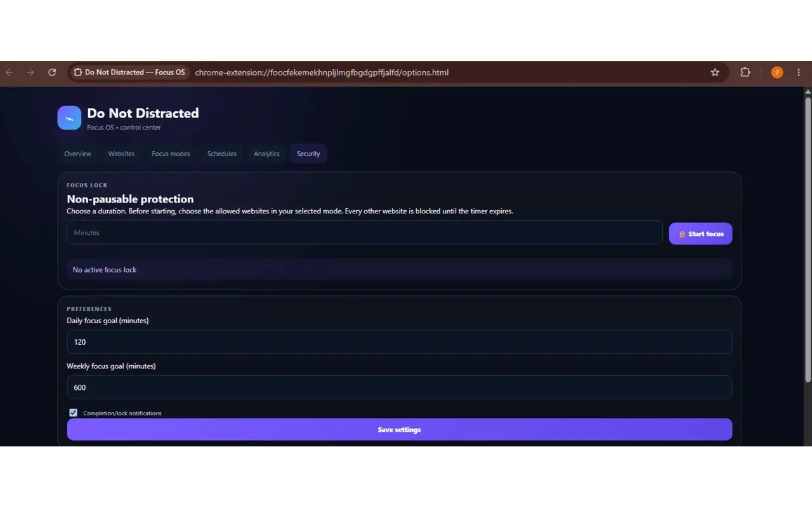Image resolution: width=812 pixels, height=508 pixels.
Task: Click the browser forward arrow
Action: (x=30, y=72)
